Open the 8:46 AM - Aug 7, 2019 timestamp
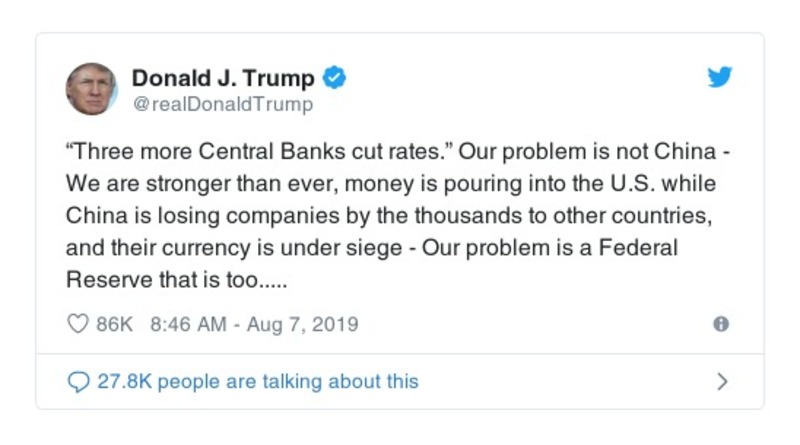Screen dimensions: 800x445 [x=254, y=325]
